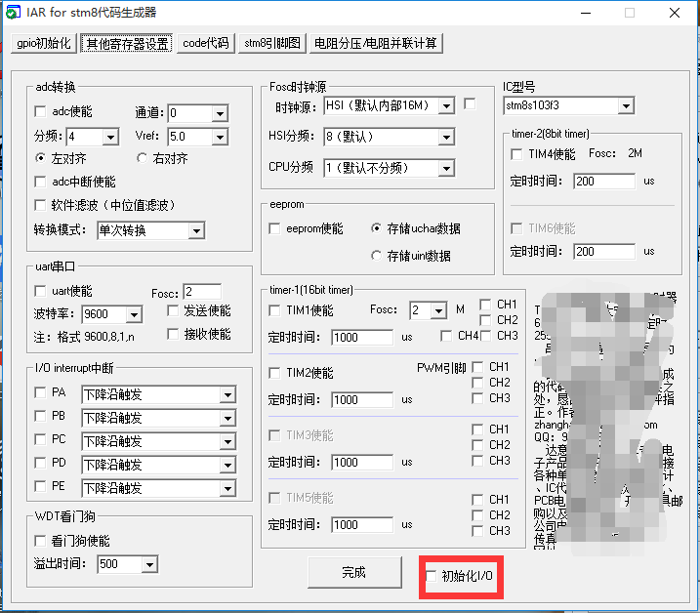Image resolution: width=700 pixels, height=613 pixels.
Task: Check the PA interrupt checkbox
Action: tap(40, 392)
